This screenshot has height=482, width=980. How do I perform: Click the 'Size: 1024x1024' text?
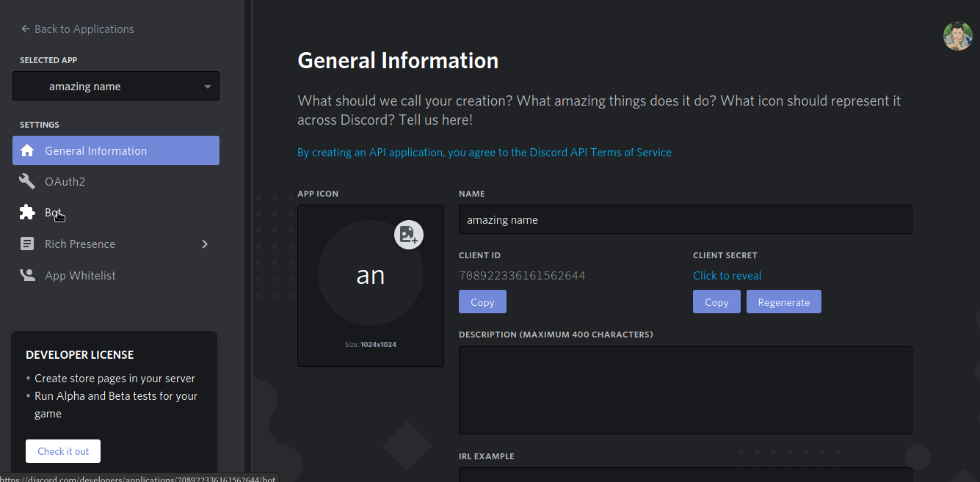tap(371, 344)
